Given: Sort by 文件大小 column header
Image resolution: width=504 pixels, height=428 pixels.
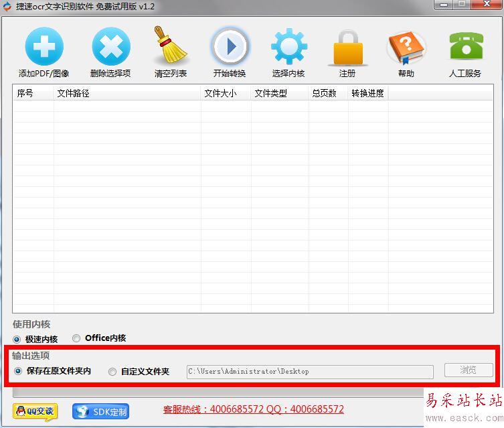Looking at the screenshot, I should pyautogui.click(x=226, y=93).
